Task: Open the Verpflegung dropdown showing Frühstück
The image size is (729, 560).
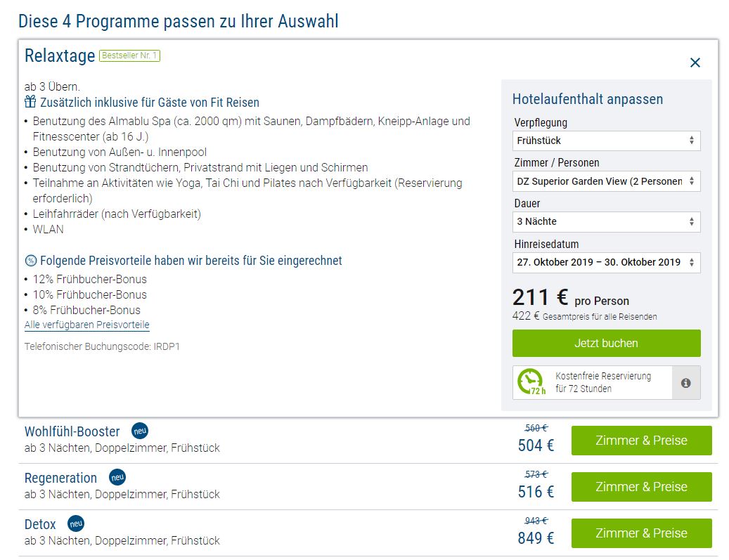Action: (x=606, y=141)
